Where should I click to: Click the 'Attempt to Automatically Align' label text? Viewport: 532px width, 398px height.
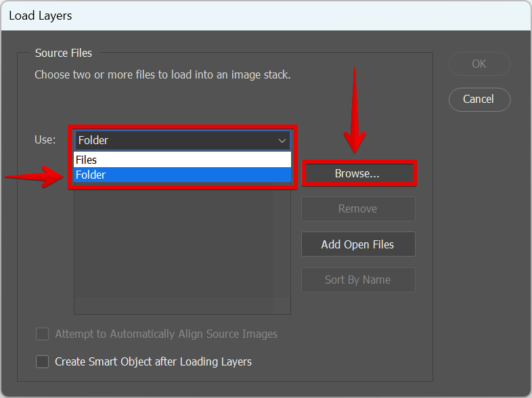click(166, 334)
